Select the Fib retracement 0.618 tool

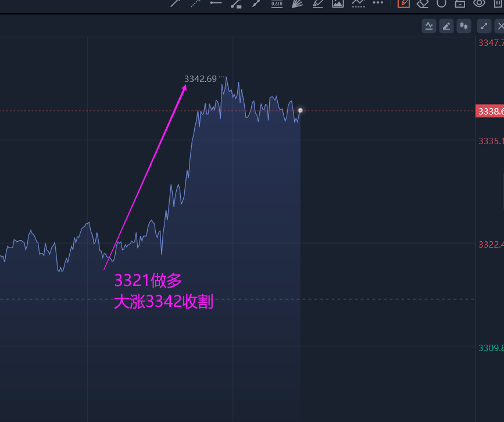[x=276, y=3]
